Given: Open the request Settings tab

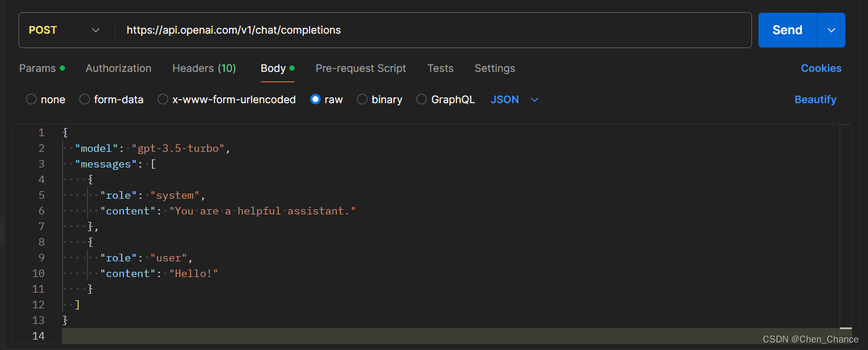Looking at the screenshot, I should click(495, 68).
